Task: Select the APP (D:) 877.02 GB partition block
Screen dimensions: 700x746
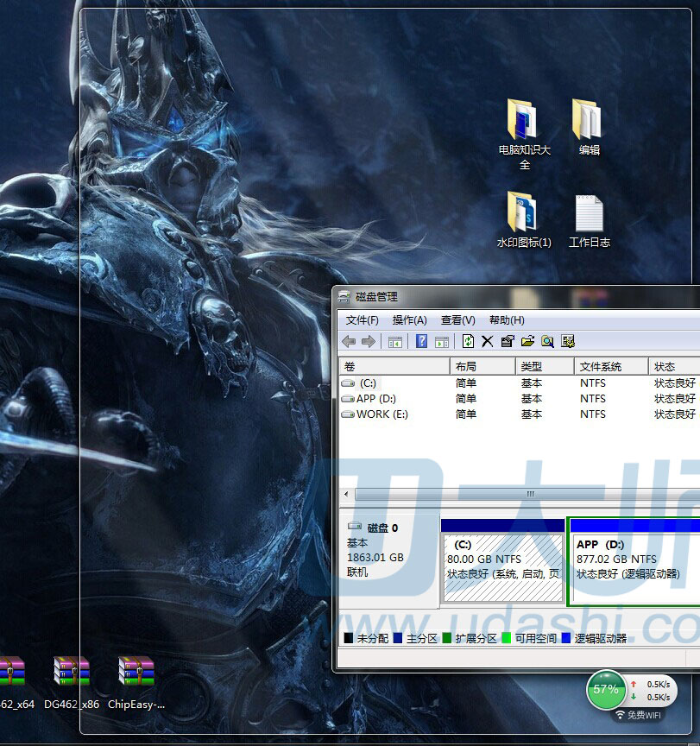Action: [x=634, y=562]
